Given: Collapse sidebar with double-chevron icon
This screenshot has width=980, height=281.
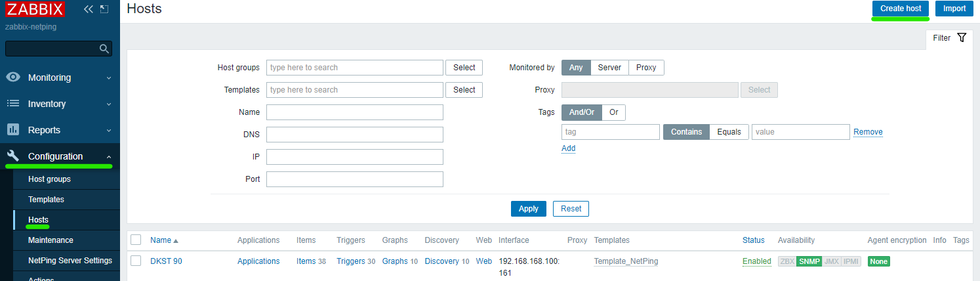Looking at the screenshot, I should [89, 9].
